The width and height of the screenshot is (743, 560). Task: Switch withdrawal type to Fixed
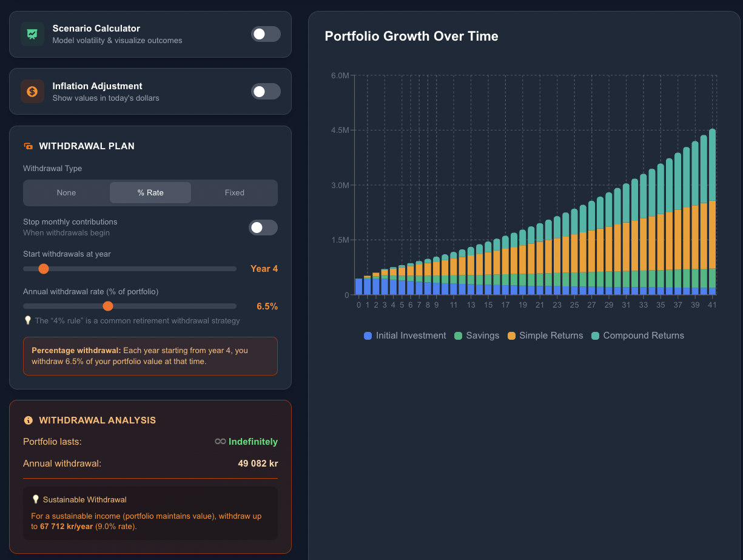pos(234,192)
